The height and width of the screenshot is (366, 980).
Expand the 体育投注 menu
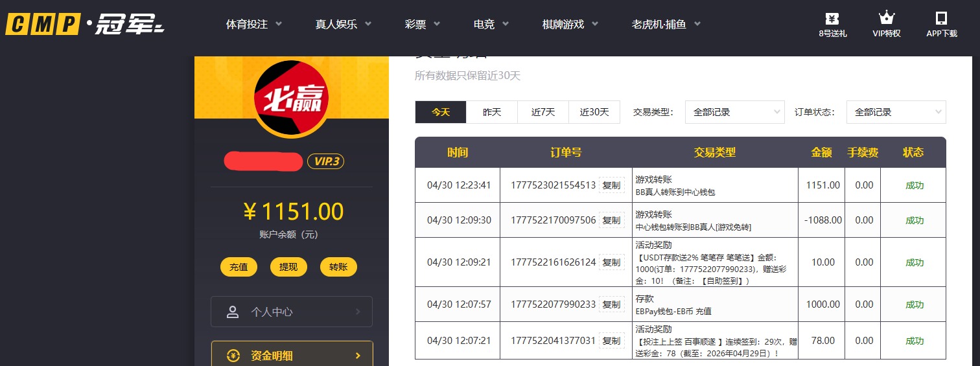(x=253, y=24)
